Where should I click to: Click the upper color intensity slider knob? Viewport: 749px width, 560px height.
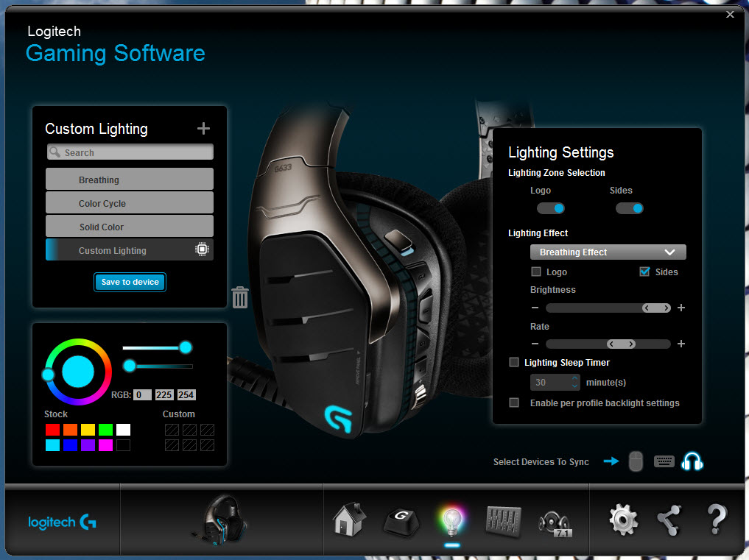pos(186,347)
